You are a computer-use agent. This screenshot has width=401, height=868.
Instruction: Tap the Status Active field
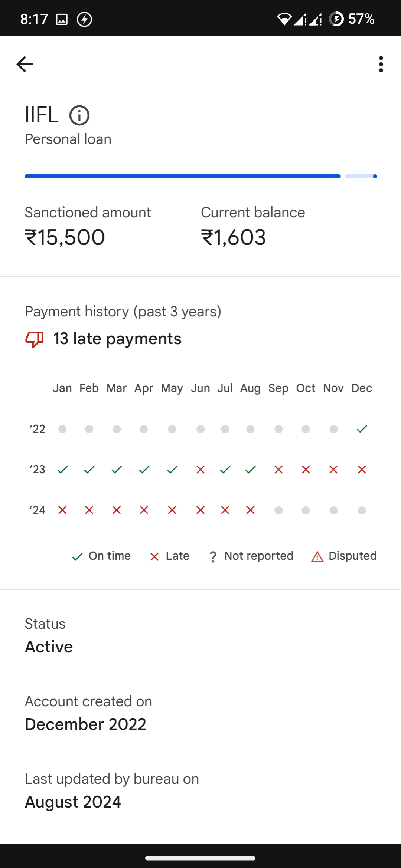tap(49, 647)
